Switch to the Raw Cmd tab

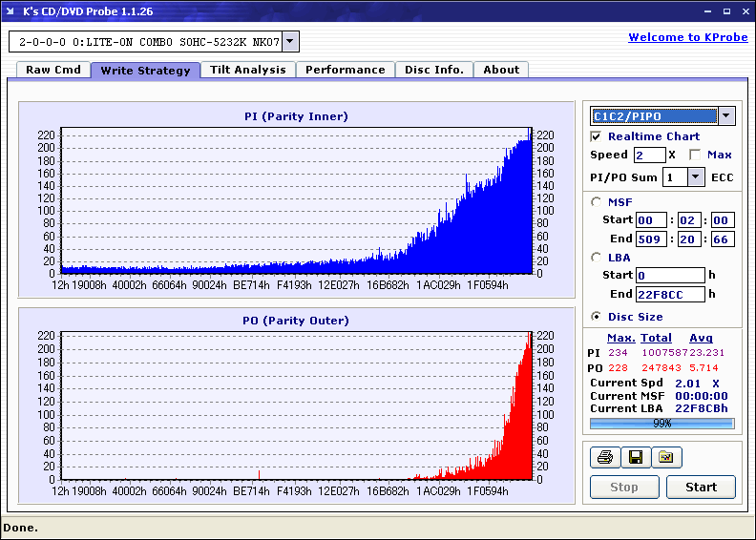point(53,70)
